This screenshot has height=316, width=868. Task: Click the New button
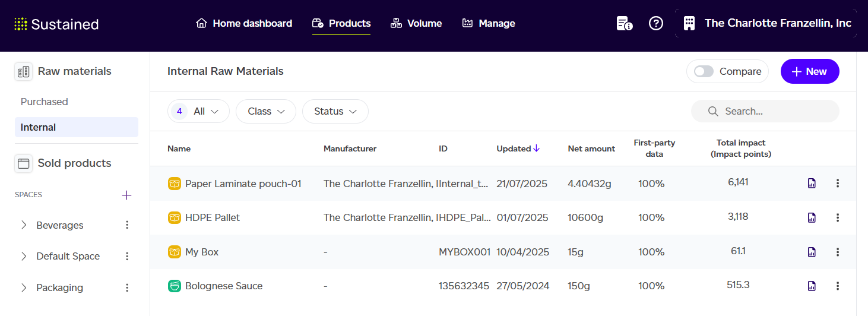(x=809, y=71)
